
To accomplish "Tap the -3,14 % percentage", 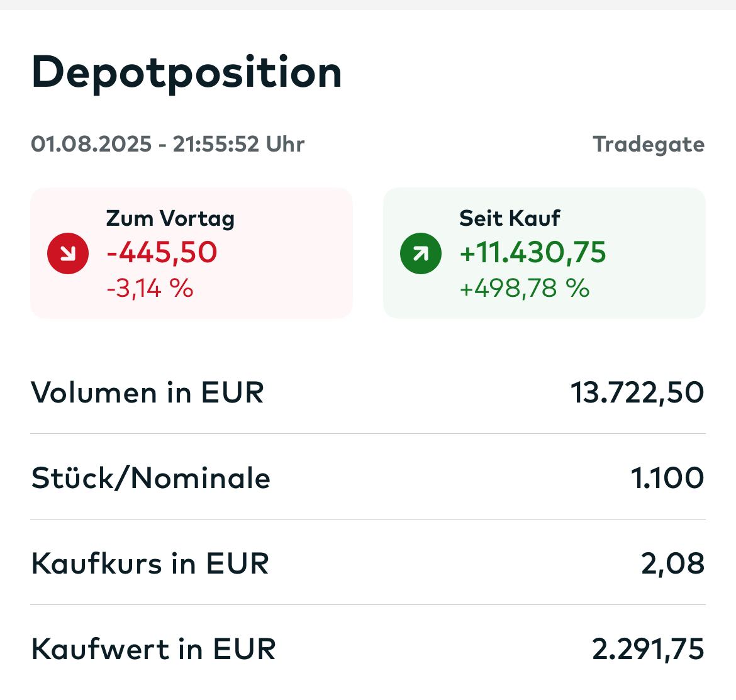I will click(x=150, y=289).
